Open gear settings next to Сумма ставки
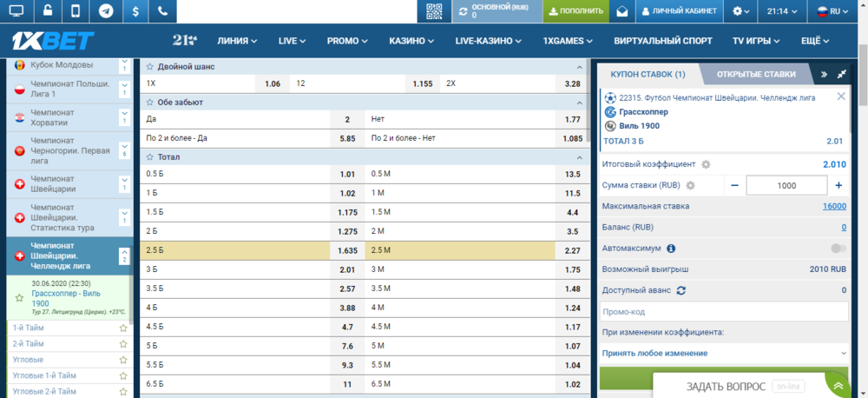 pos(690,186)
